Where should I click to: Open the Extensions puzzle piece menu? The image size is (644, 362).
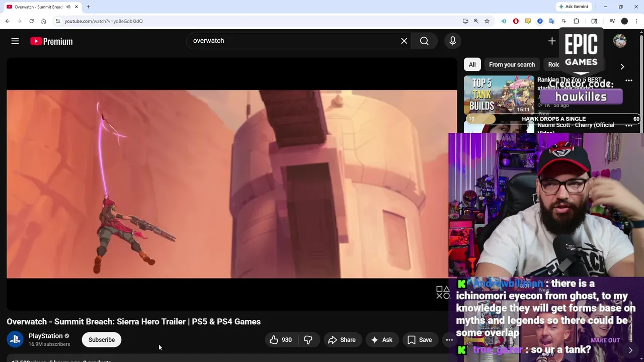577,21
